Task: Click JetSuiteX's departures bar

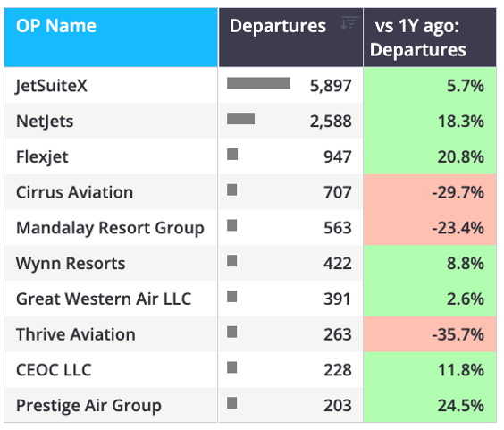Action: pyautogui.click(x=258, y=83)
